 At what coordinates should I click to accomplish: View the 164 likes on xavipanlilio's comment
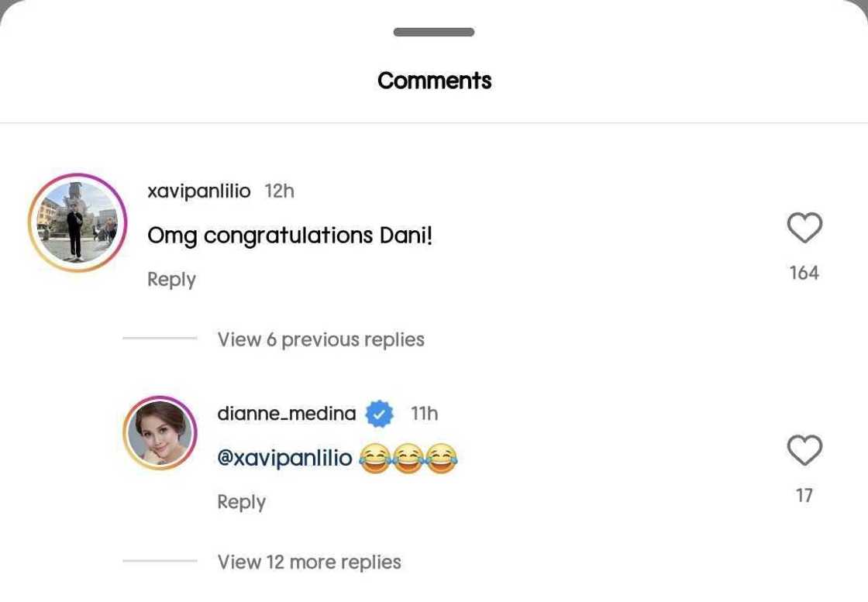[x=804, y=273]
